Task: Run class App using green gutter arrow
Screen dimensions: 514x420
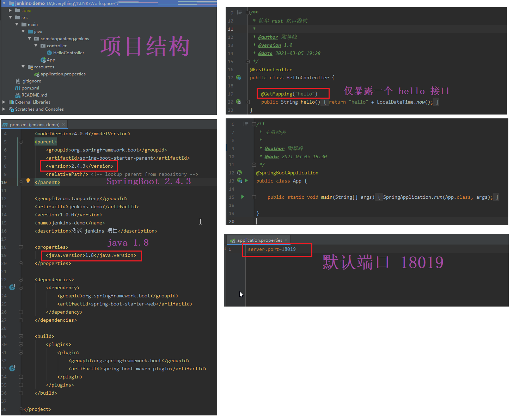Action: click(x=246, y=180)
